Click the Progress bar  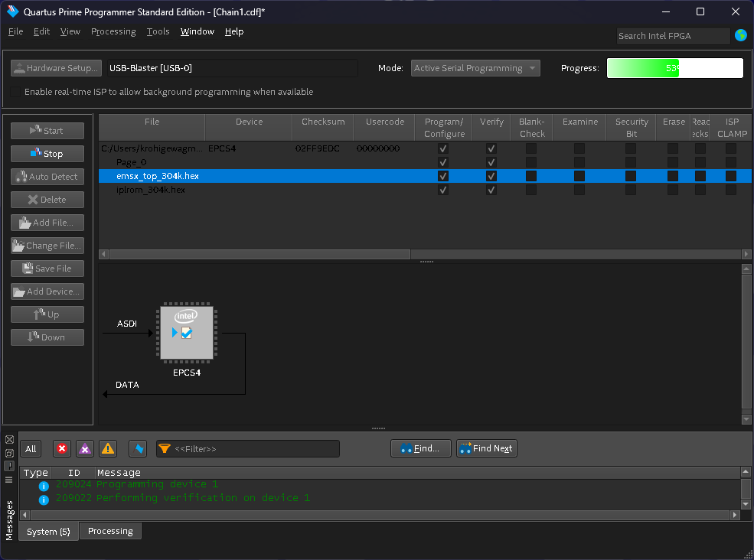(x=674, y=68)
